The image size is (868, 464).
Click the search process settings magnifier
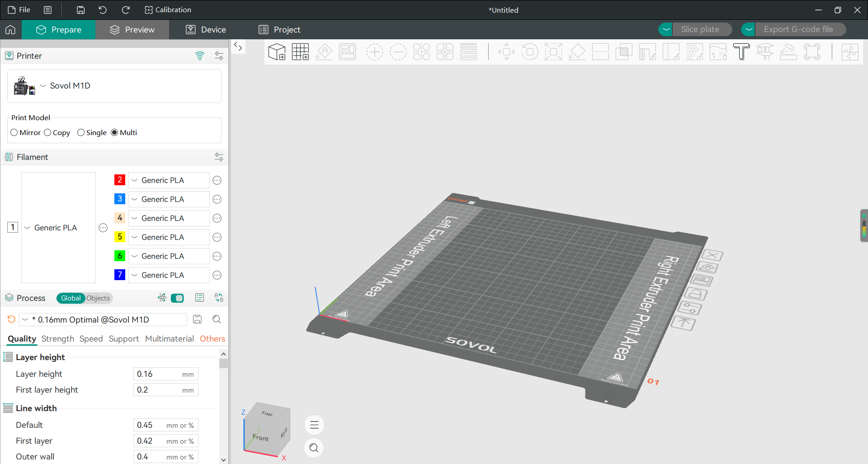[217, 319]
